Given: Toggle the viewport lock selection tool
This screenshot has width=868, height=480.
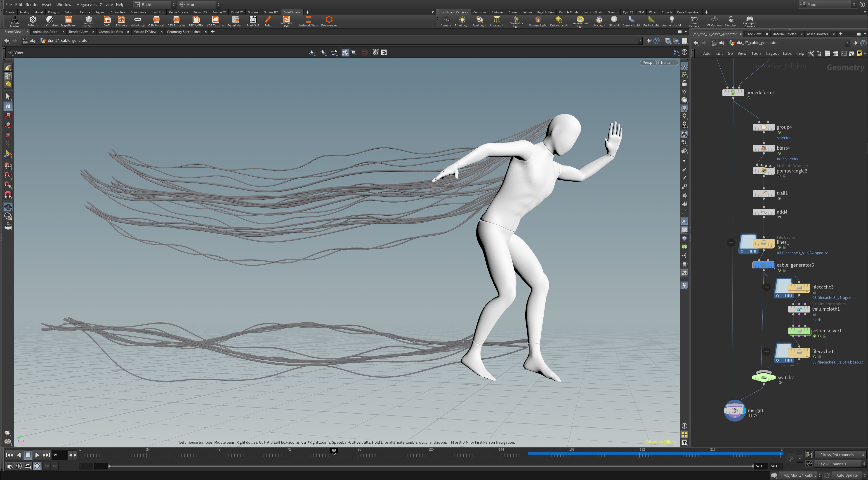Looking at the screenshot, I should point(8,106).
